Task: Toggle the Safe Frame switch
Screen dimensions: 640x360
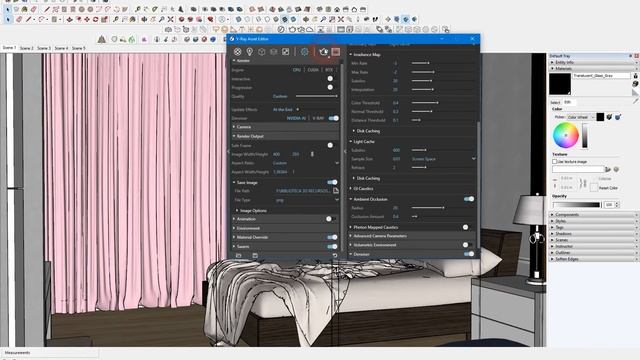Action: click(x=330, y=145)
